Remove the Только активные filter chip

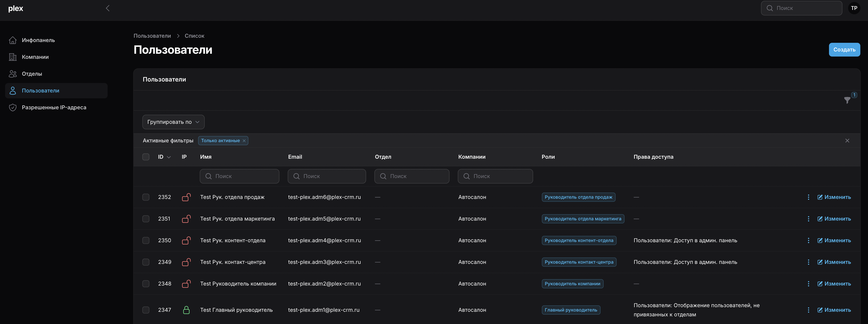pos(244,141)
